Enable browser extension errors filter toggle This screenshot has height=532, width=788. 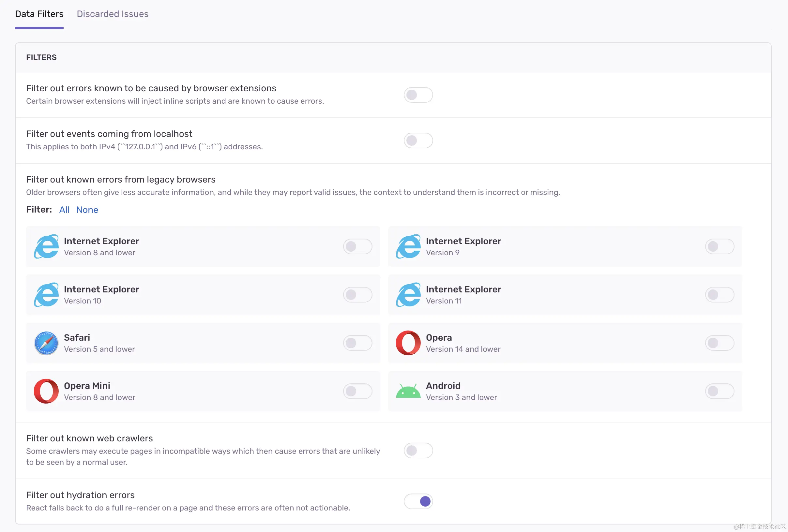[418, 95]
